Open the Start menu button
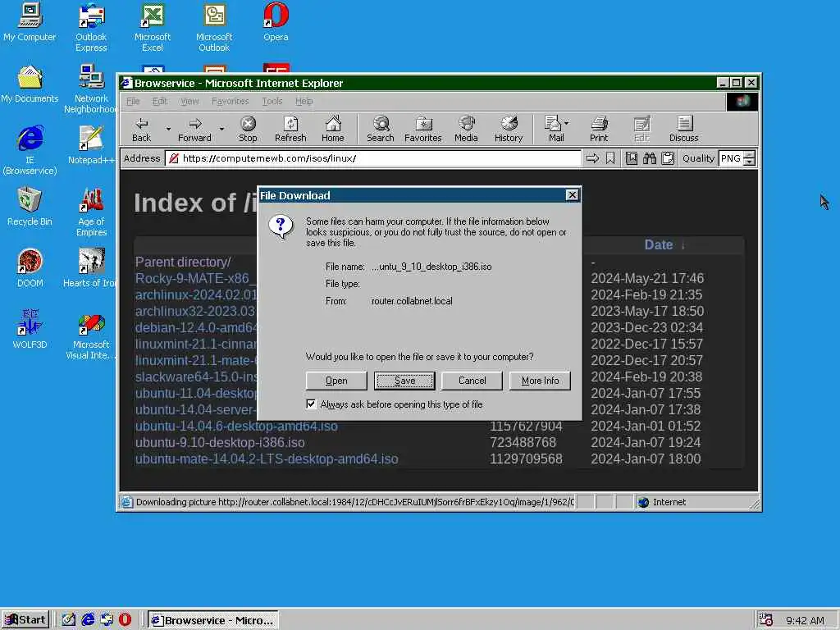Image resolution: width=840 pixels, height=630 pixels. coord(25,620)
